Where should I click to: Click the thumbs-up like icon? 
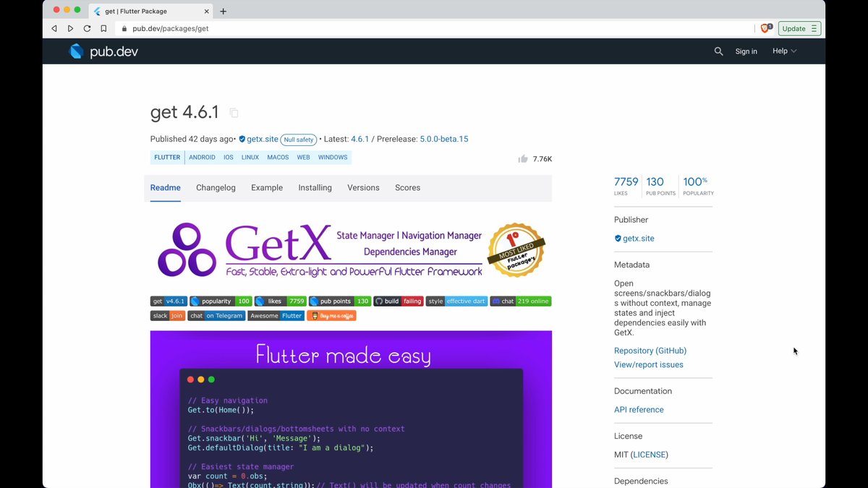(523, 159)
